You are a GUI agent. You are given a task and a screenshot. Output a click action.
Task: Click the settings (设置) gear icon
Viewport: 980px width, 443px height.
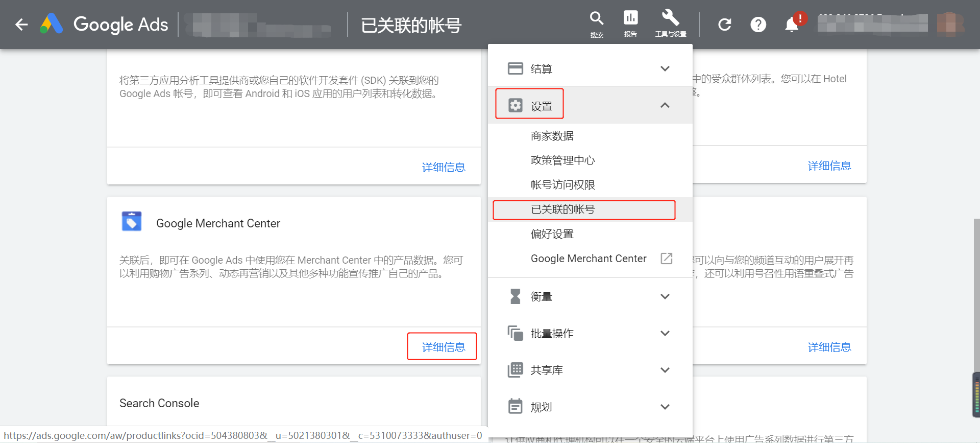[516, 105]
